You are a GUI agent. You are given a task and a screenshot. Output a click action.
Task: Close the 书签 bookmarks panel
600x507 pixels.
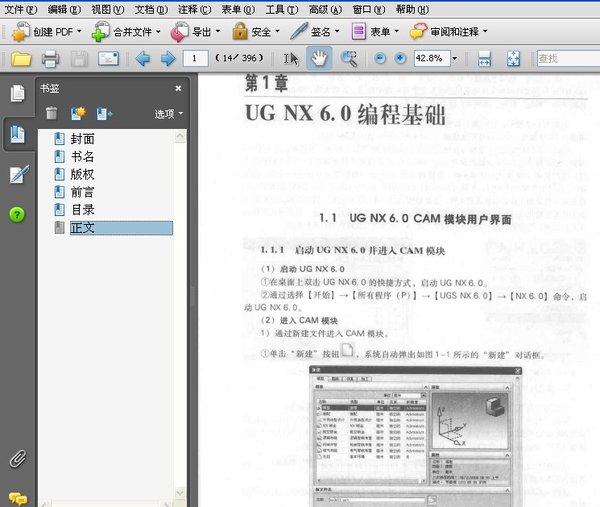pyautogui.click(x=178, y=88)
